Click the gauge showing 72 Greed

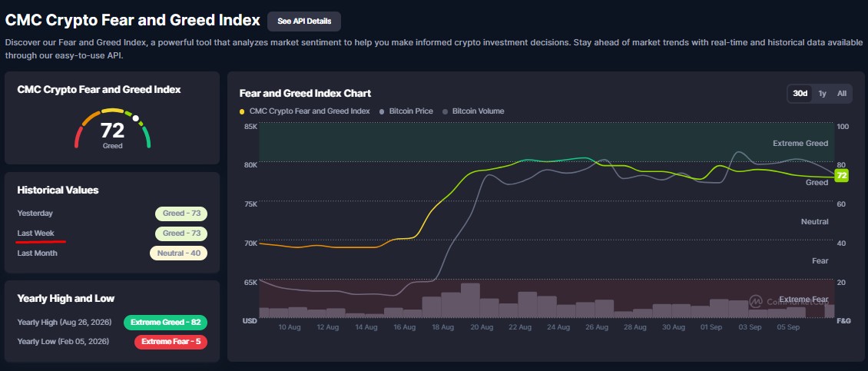[x=112, y=129]
